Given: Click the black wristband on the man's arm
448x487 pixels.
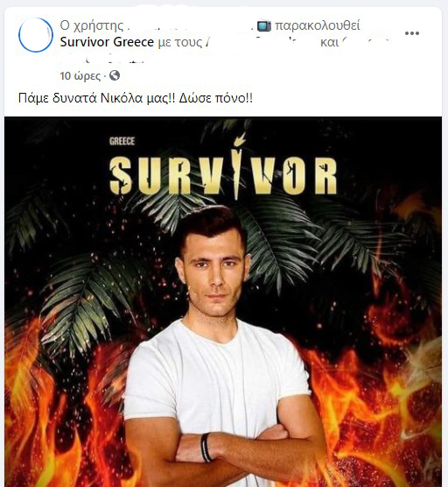Looking at the screenshot, I should click(x=206, y=448).
